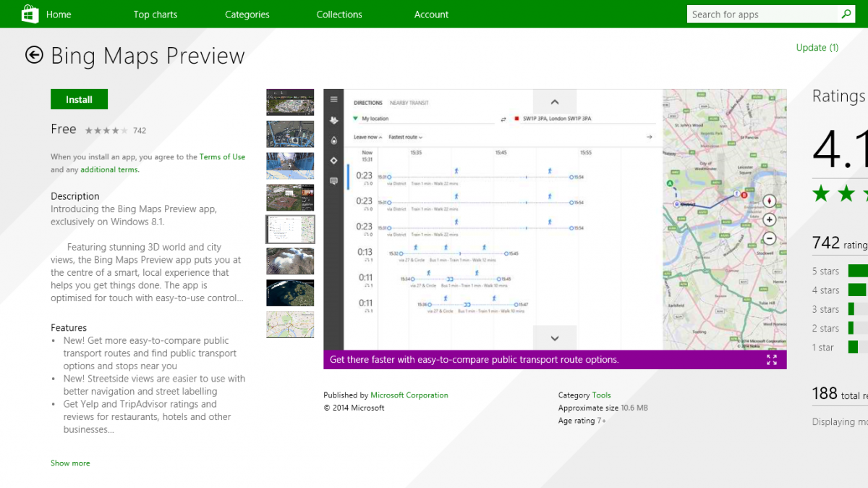Image resolution: width=868 pixels, height=488 pixels.
Task: Open Leave now dropdown in screenshot
Action: coord(368,137)
